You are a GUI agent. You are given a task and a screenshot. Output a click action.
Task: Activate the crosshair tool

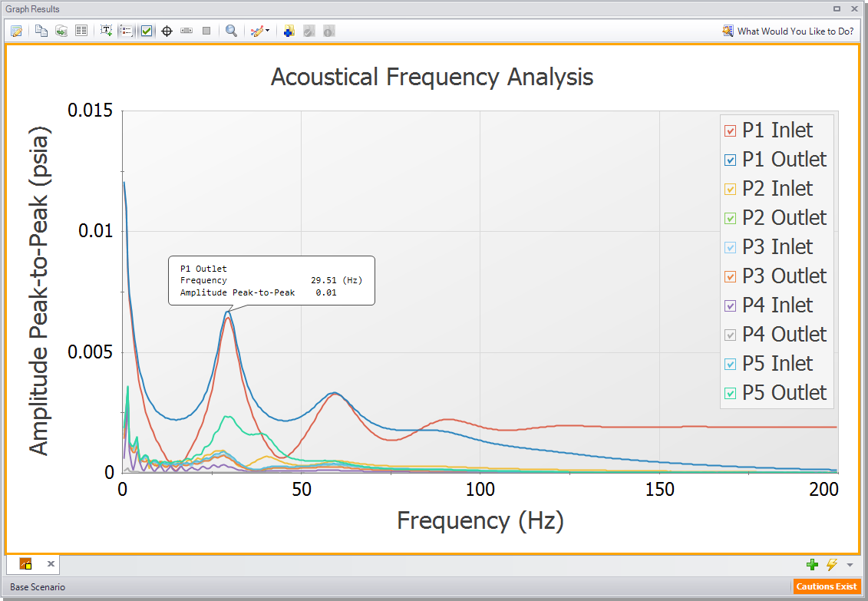(167, 31)
